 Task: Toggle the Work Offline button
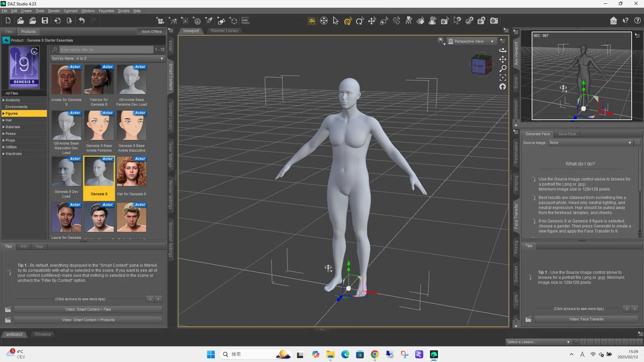(151, 32)
